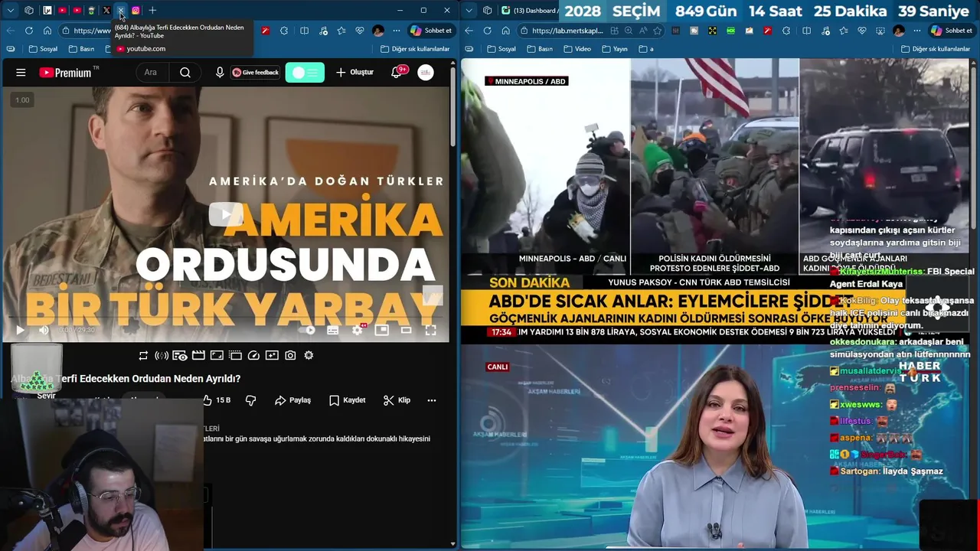Click the audio boost waves extension icon
This screenshot has width=980, height=551.
[162, 355]
